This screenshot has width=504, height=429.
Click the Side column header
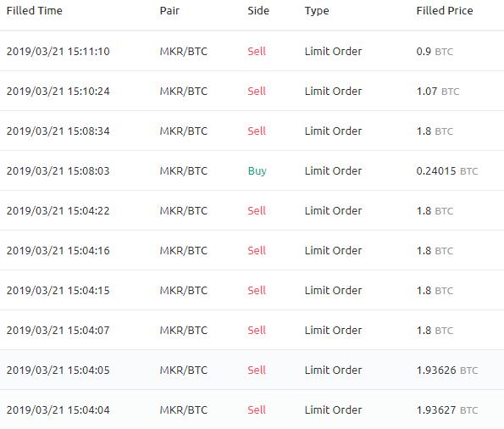(258, 11)
